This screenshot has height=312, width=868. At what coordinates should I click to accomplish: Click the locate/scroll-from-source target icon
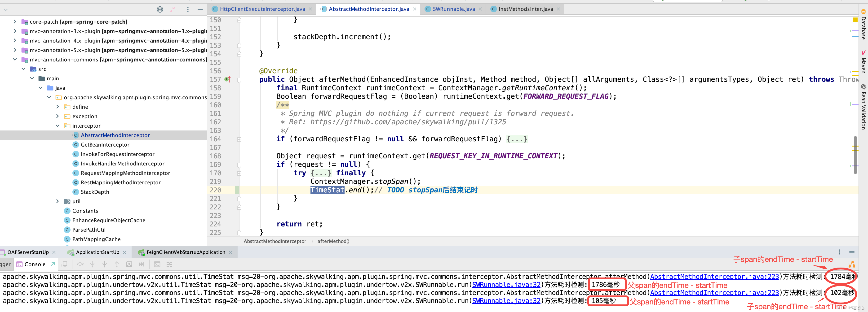click(160, 9)
